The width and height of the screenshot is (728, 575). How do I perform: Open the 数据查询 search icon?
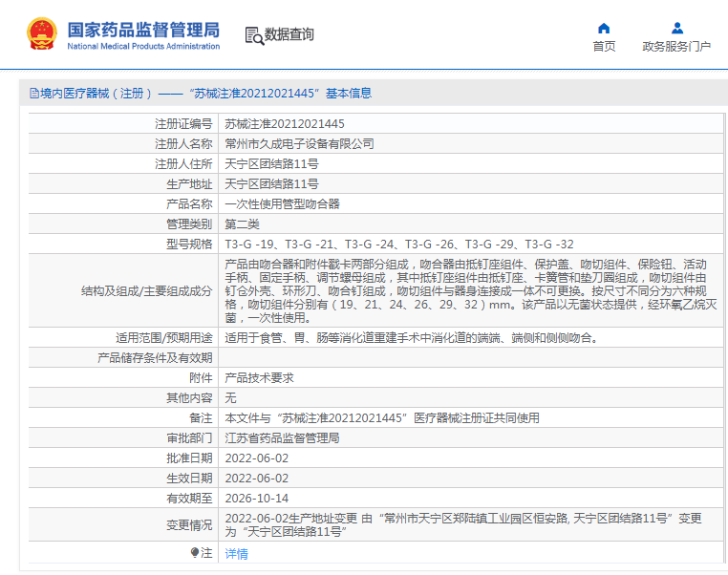click(x=254, y=35)
